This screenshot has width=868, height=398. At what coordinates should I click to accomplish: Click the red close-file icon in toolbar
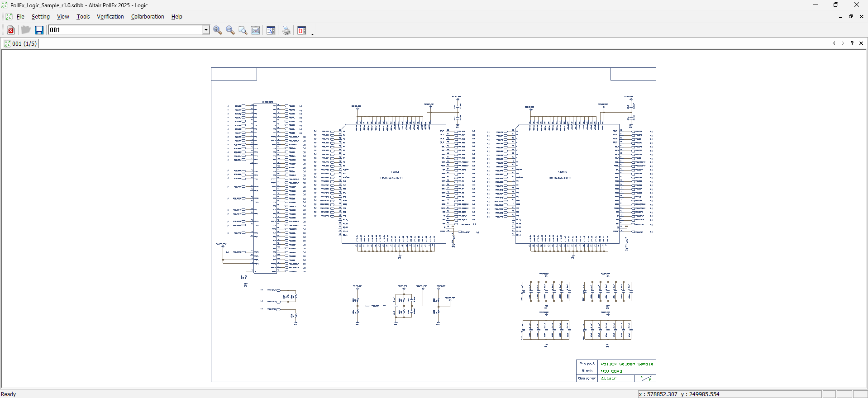11,30
